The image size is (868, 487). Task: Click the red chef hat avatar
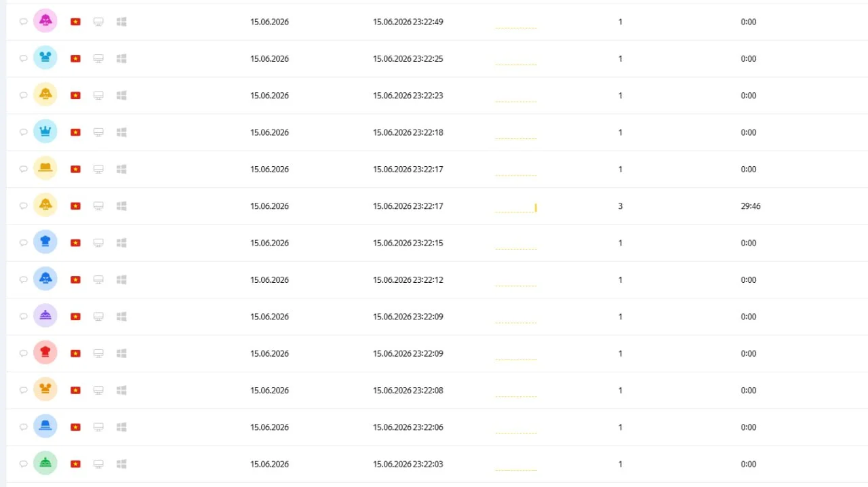pyautogui.click(x=45, y=353)
